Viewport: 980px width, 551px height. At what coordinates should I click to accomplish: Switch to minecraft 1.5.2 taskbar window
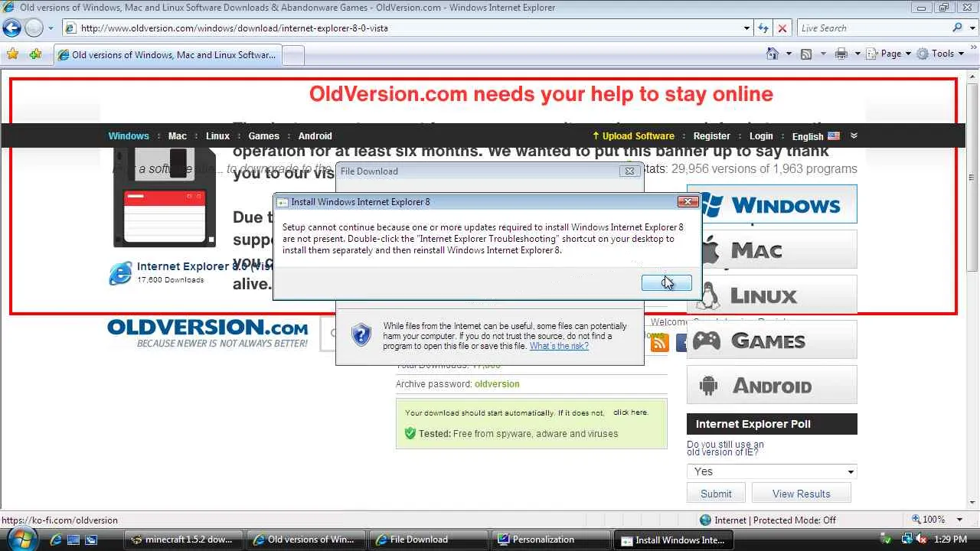click(183, 540)
